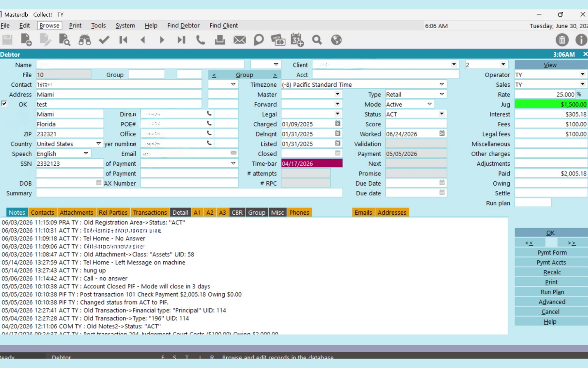
Task: Jump to last record arrow icon
Action: (x=181, y=40)
